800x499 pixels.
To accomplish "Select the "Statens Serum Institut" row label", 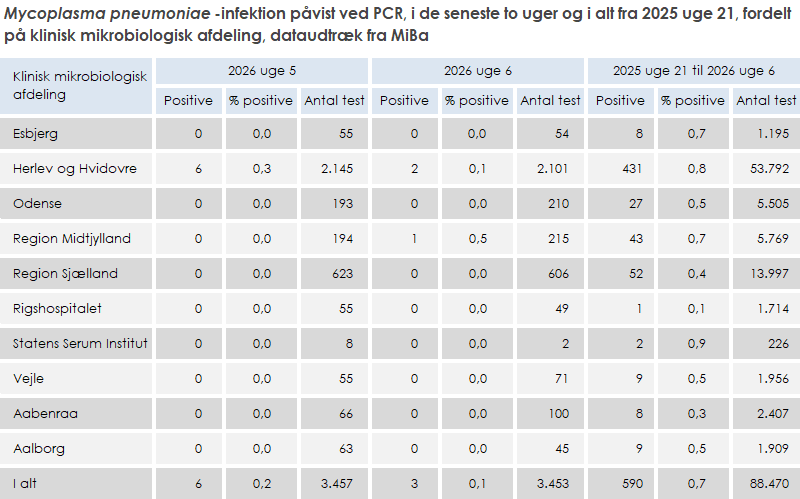I will tap(80, 344).
